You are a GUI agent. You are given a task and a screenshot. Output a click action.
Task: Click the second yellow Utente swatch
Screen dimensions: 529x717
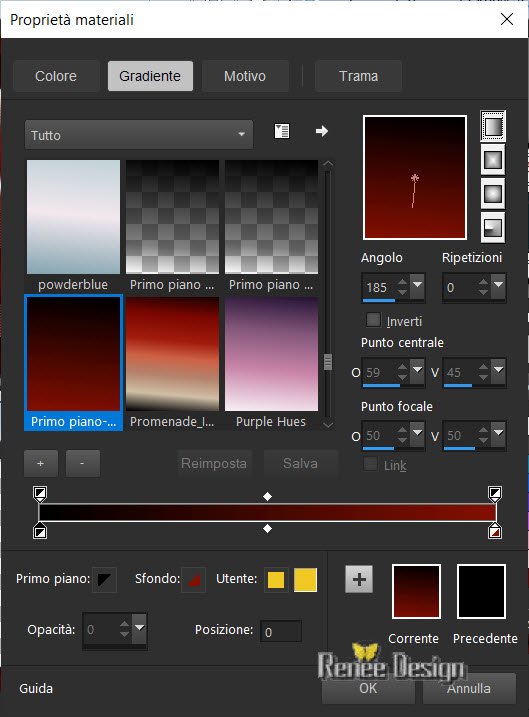[x=305, y=579]
